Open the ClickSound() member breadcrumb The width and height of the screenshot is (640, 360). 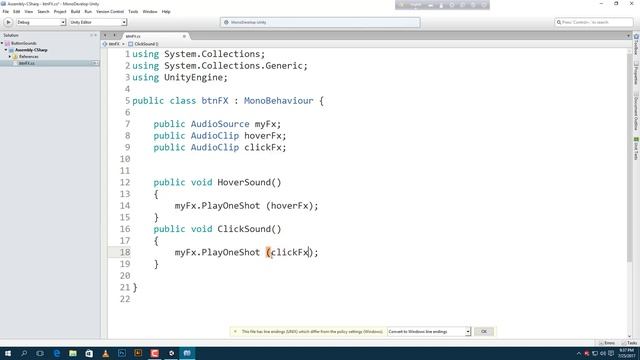click(x=143, y=44)
